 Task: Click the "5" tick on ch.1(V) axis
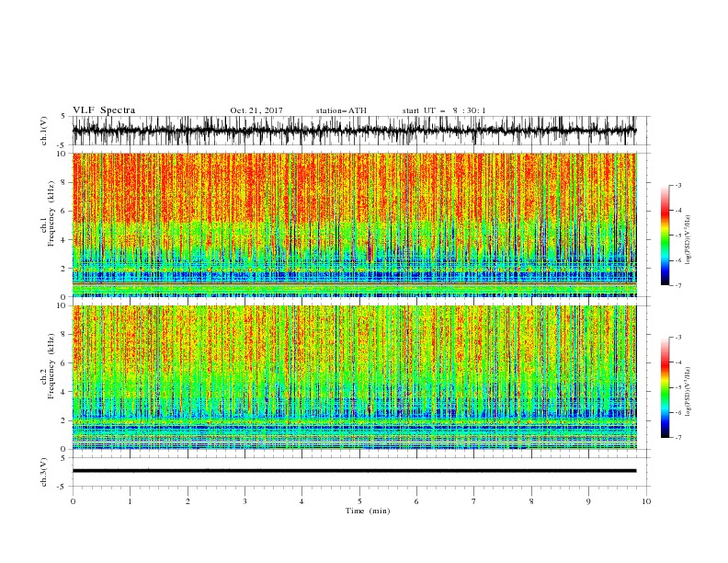pyautogui.click(x=64, y=117)
